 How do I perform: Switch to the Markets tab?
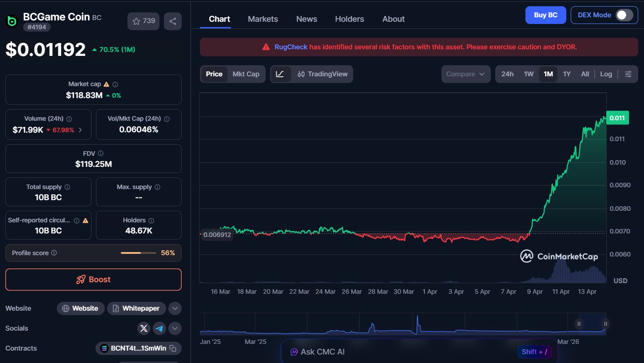(x=263, y=19)
